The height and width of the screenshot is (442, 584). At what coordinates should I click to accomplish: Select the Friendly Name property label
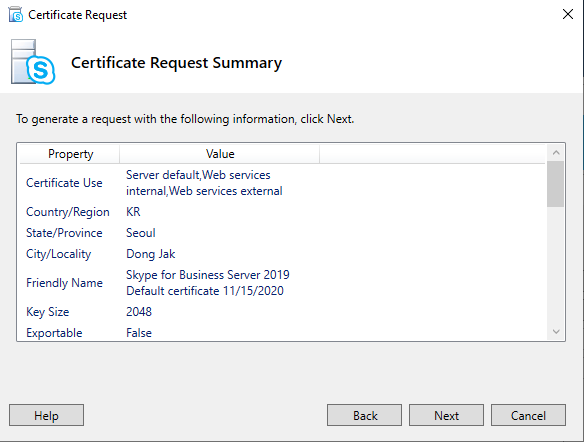pyautogui.click(x=64, y=283)
